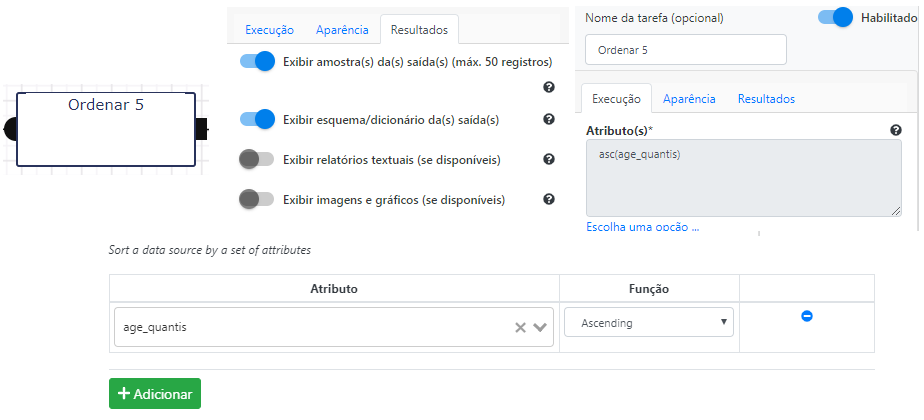Open Aparência tab in middle panel
This screenshot has height=420, width=924.
(342, 30)
